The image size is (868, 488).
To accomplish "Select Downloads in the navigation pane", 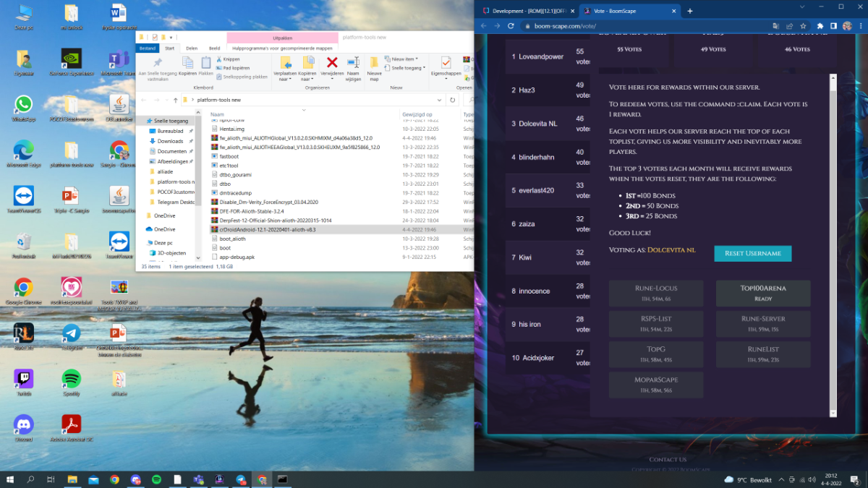I will 170,141.
